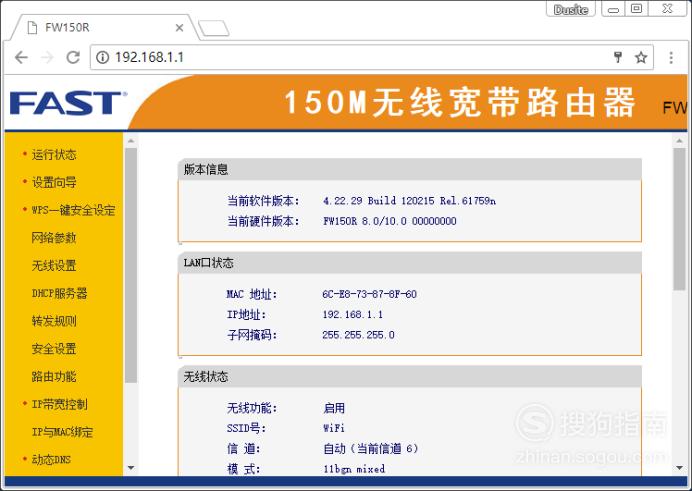Click the 版本信息 section header
Screen dimensions: 692x491
410,169
